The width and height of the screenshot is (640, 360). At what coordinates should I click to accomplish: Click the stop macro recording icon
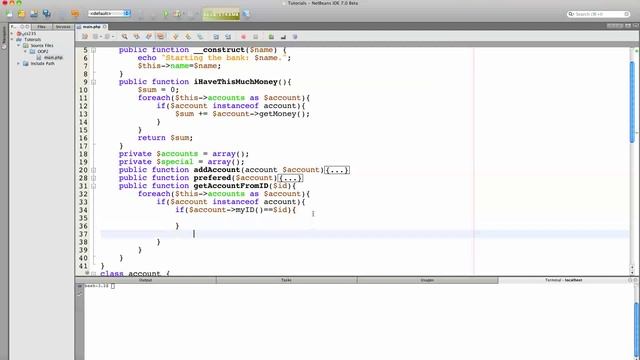click(256, 37)
